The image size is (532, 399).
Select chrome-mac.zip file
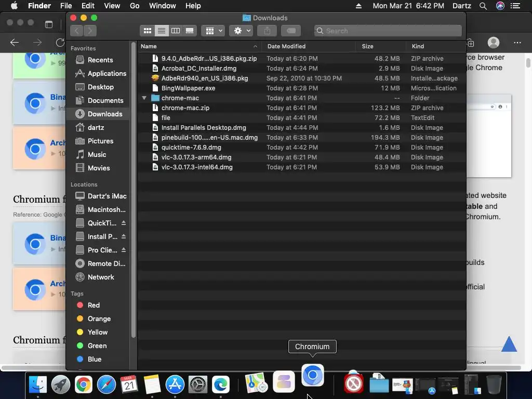pos(302,108)
